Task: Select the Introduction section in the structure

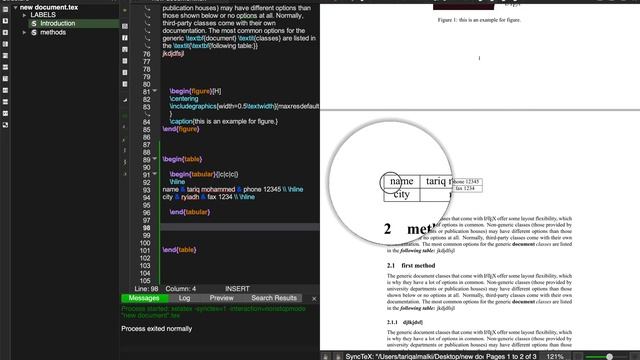Action: [x=58, y=24]
